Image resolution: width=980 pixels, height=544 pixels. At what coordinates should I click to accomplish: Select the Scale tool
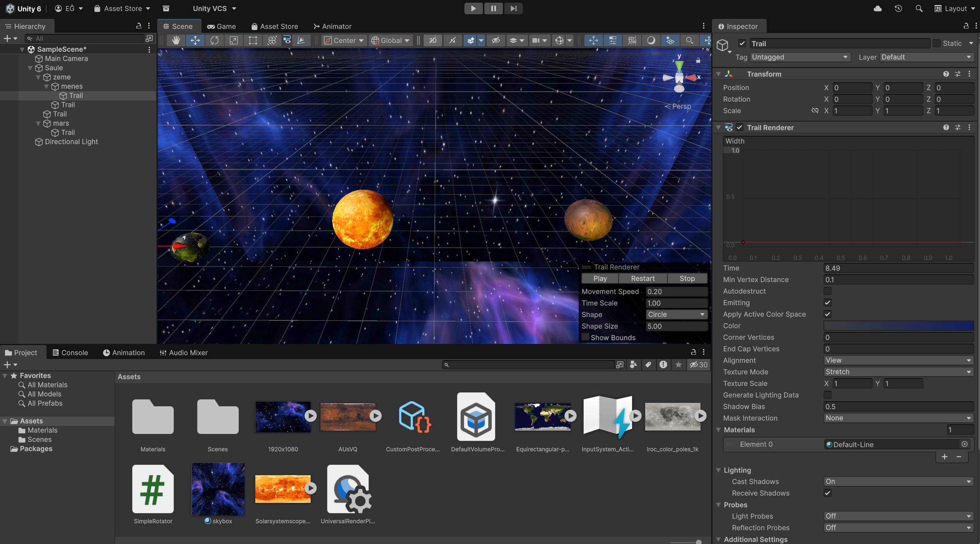point(234,40)
